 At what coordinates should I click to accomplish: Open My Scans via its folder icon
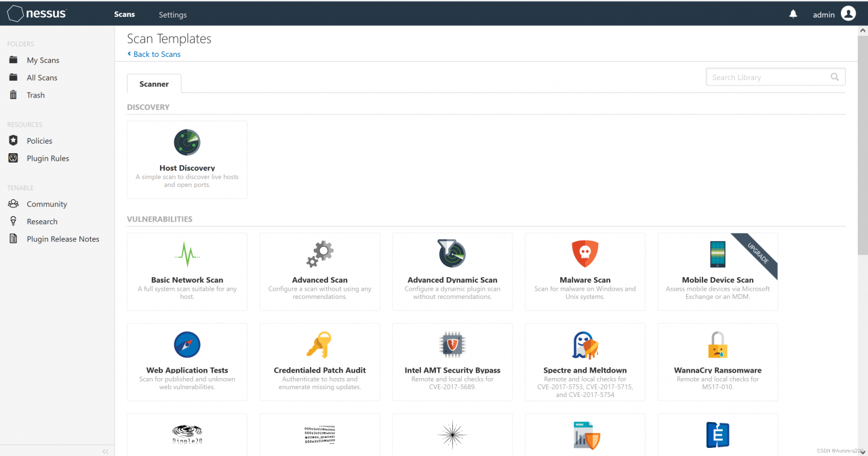click(x=13, y=60)
